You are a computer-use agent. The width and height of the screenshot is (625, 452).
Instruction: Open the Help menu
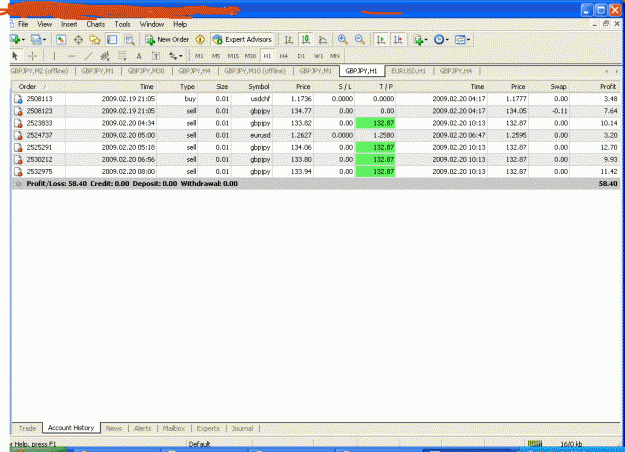pos(180,24)
